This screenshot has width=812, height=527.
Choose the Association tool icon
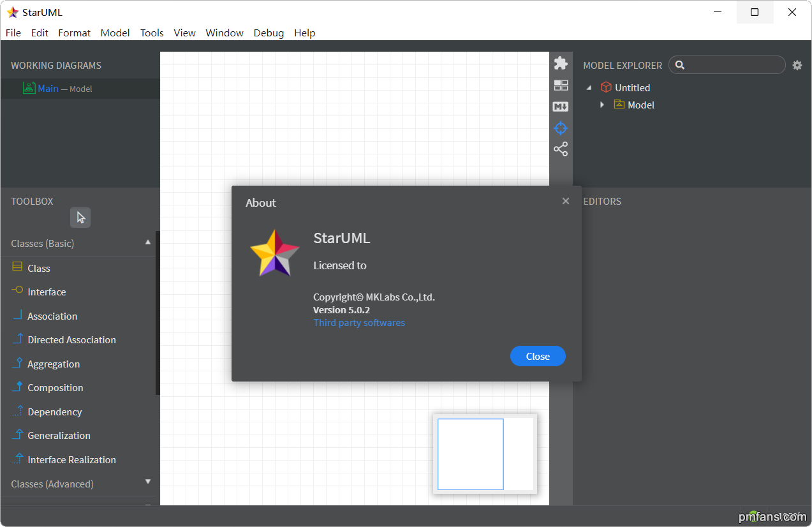coord(17,315)
